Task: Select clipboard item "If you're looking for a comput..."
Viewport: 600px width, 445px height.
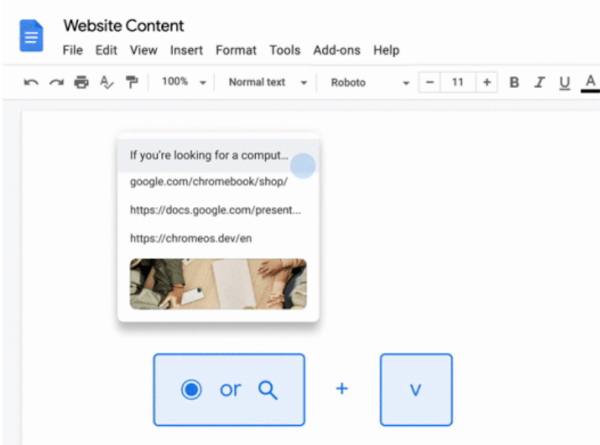Action: [x=218, y=155]
